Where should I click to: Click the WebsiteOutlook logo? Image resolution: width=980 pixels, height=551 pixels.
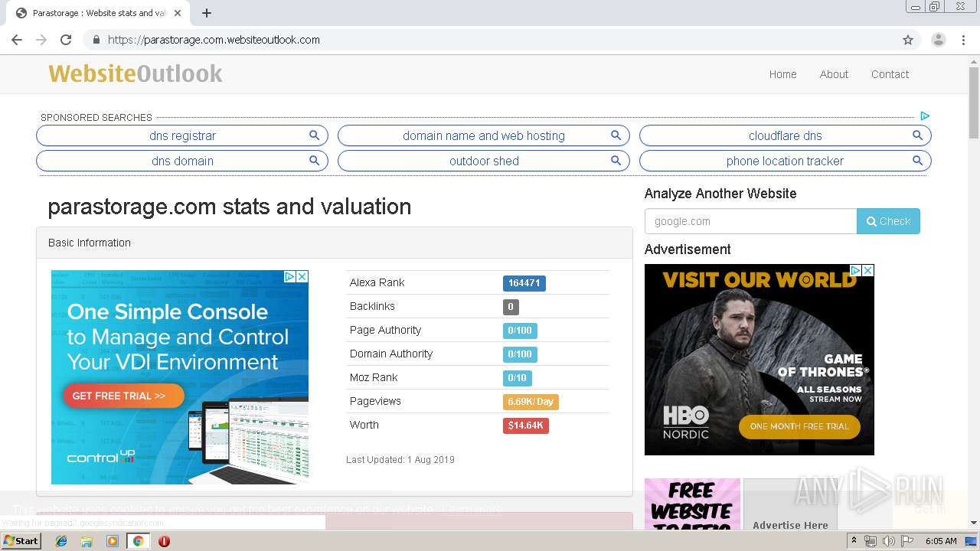pos(136,73)
